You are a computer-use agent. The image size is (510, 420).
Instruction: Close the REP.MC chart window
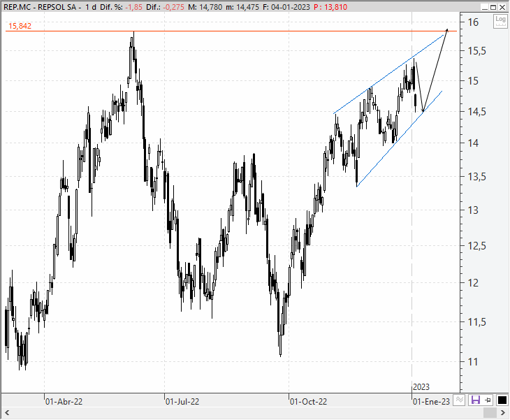point(502,7)
